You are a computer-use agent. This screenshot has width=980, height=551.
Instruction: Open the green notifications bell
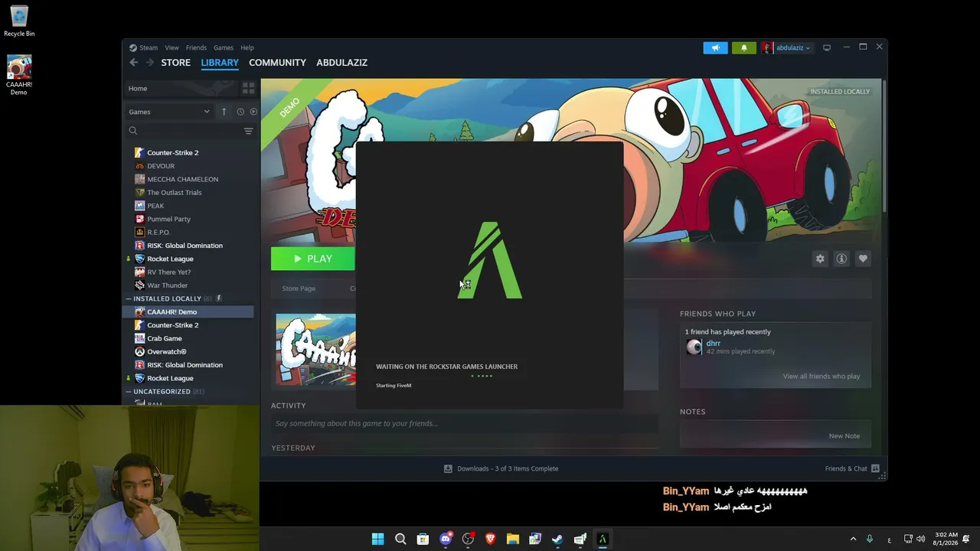pyautogui.click(x=743, y=47)
